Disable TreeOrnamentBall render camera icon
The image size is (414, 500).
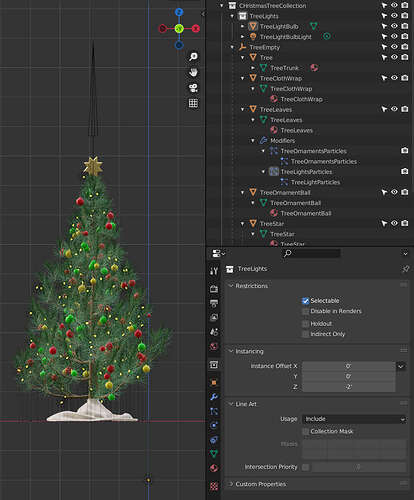click(404, 192)
